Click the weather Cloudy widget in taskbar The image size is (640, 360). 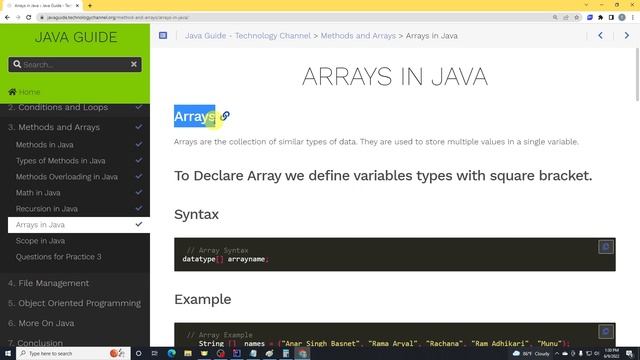click(531, 353)
